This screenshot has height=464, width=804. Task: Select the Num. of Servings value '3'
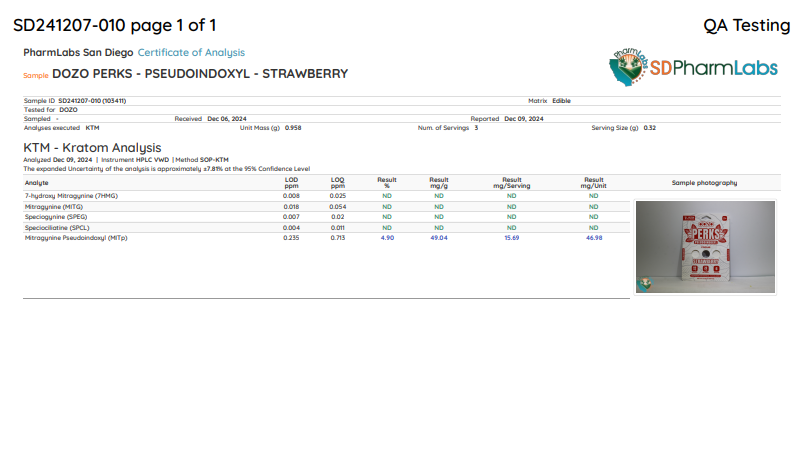476,128
